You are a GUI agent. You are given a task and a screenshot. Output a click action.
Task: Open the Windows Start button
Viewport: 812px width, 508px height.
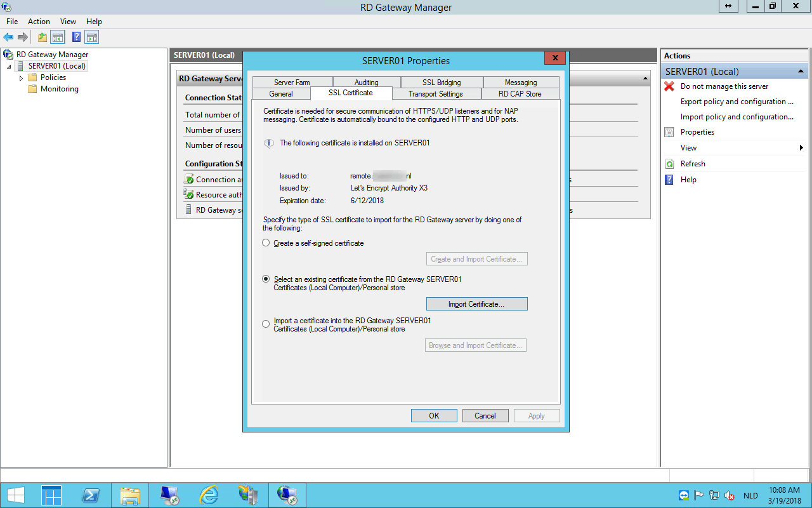click(x=16, y=495)
